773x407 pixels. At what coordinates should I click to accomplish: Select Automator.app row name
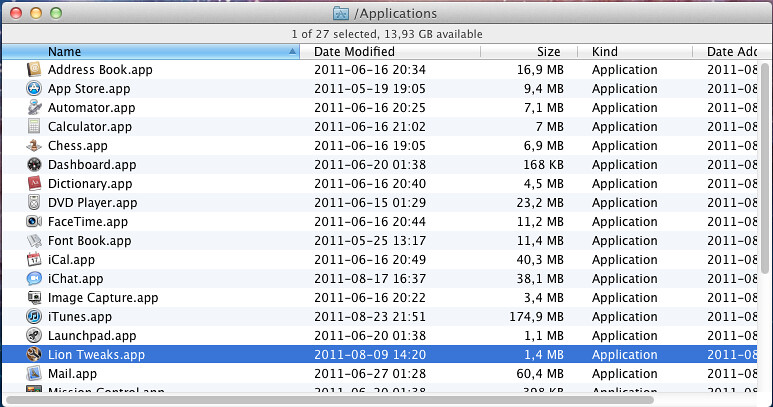91,108
